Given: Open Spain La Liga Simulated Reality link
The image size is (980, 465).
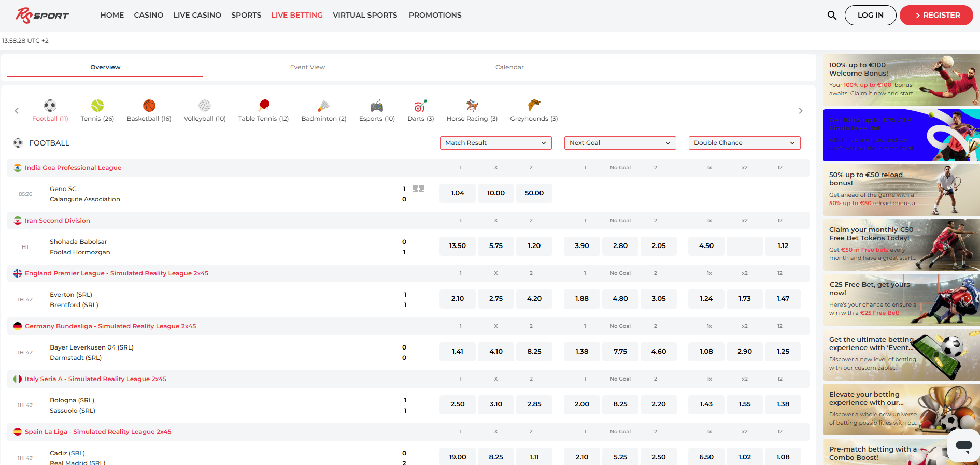Looking at the screenshot, I should coord(98,432).
